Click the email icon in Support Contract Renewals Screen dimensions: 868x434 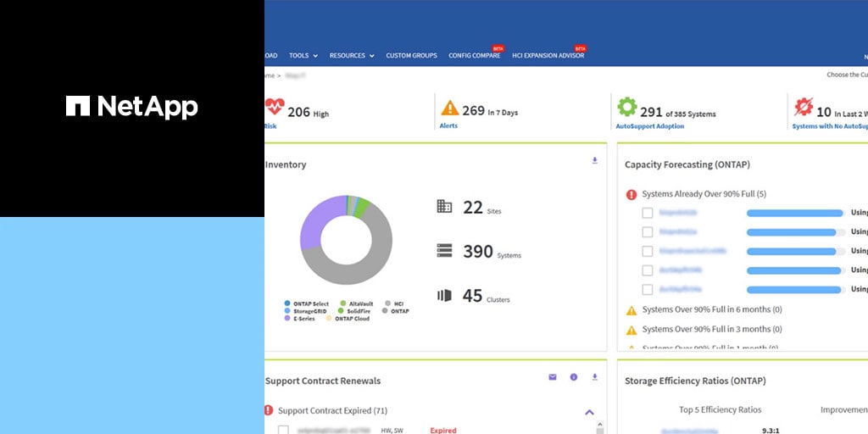[x=553, y=377]
